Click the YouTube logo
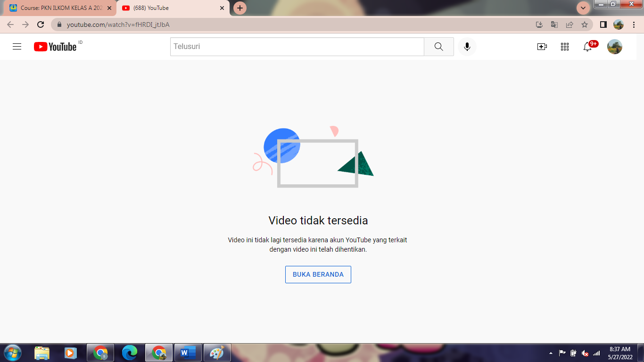The image size is (644, 362). (55, 47)
